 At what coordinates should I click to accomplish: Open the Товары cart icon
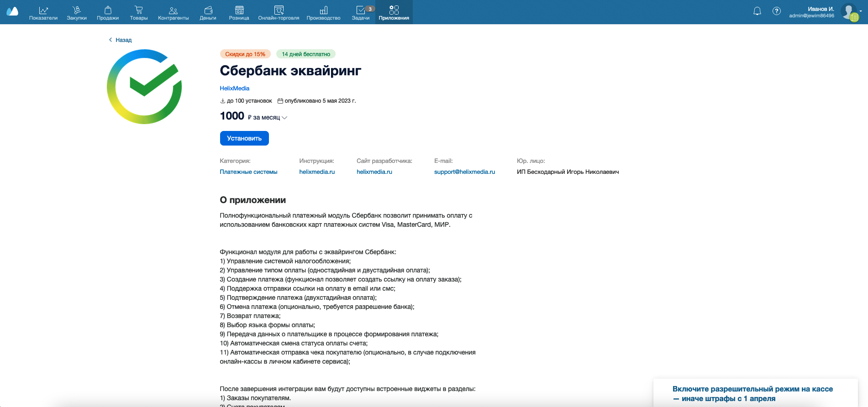[139, 10]
